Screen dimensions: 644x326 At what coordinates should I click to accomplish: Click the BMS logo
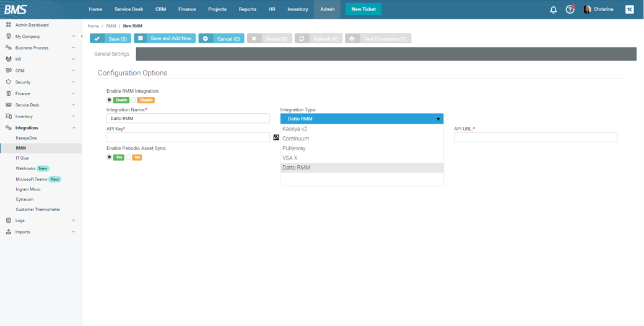[x=15, y=9]
